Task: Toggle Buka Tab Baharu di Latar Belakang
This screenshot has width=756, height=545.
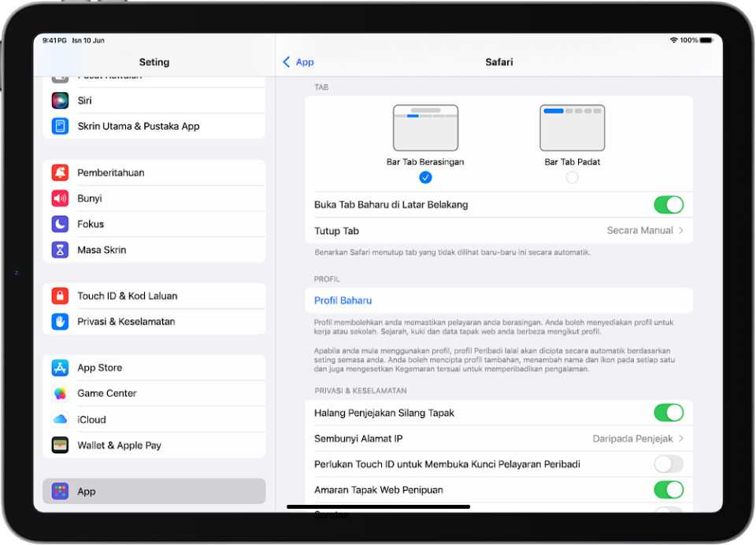Action: point(669,205)
